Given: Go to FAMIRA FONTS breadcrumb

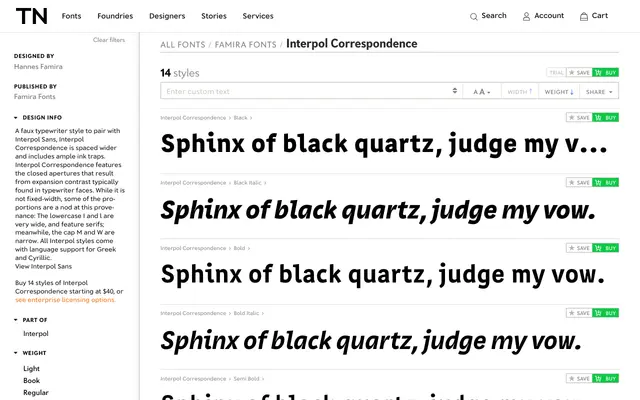Looking at the screenshot, I should 246,44.
